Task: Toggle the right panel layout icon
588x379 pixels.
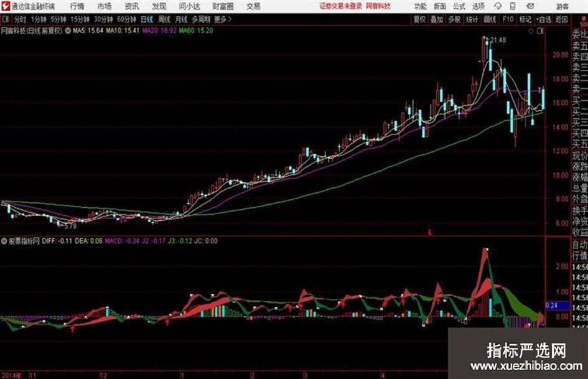Action: pos(540,31)
